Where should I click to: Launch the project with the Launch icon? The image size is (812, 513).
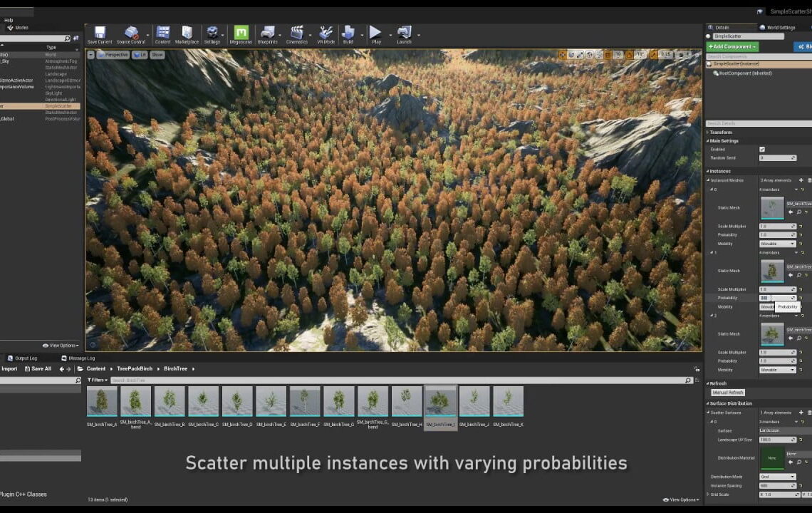pos(405,34)
